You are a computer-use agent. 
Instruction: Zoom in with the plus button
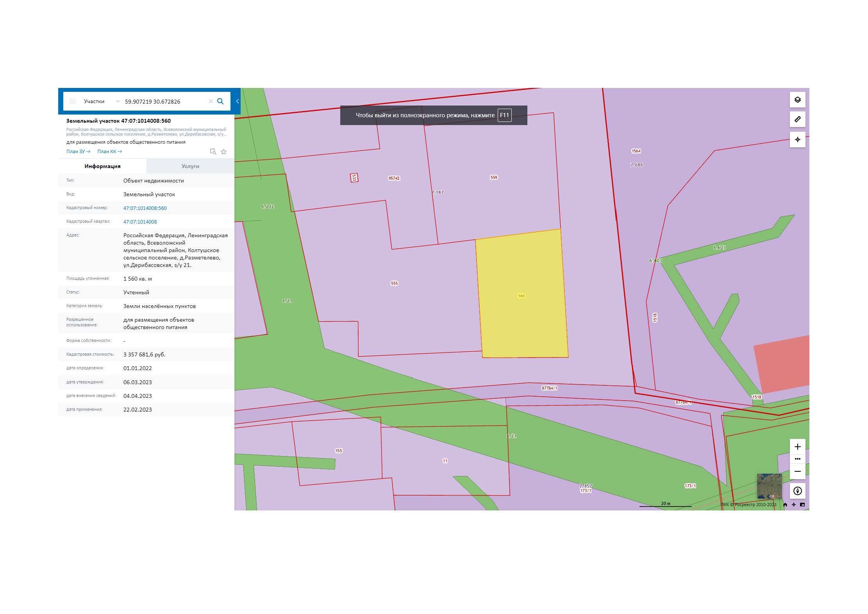pyautogui.click(x=797, y=446)
